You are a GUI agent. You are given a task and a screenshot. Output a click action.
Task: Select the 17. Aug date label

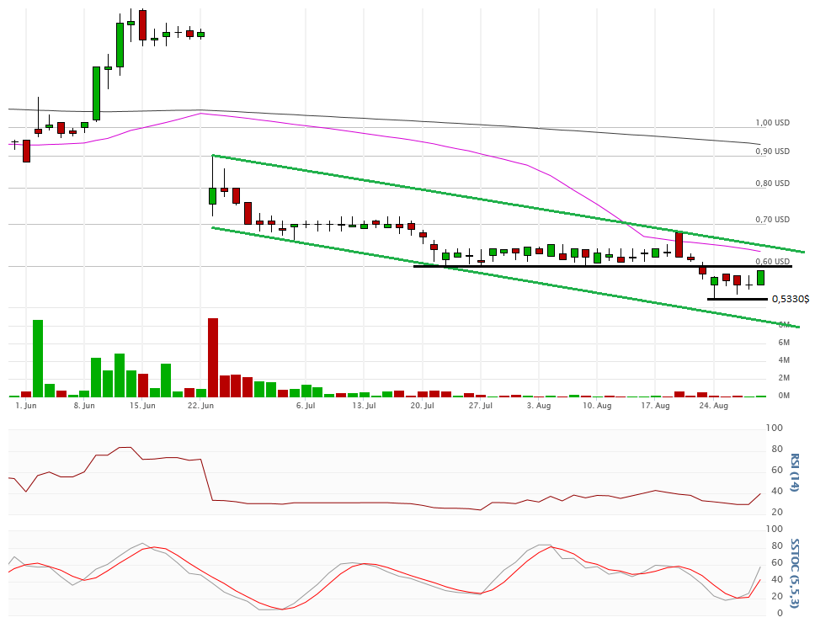[655, 406]
